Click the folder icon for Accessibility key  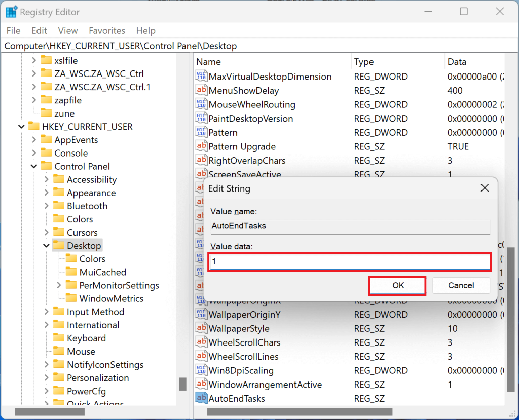[x=59, y=180]
